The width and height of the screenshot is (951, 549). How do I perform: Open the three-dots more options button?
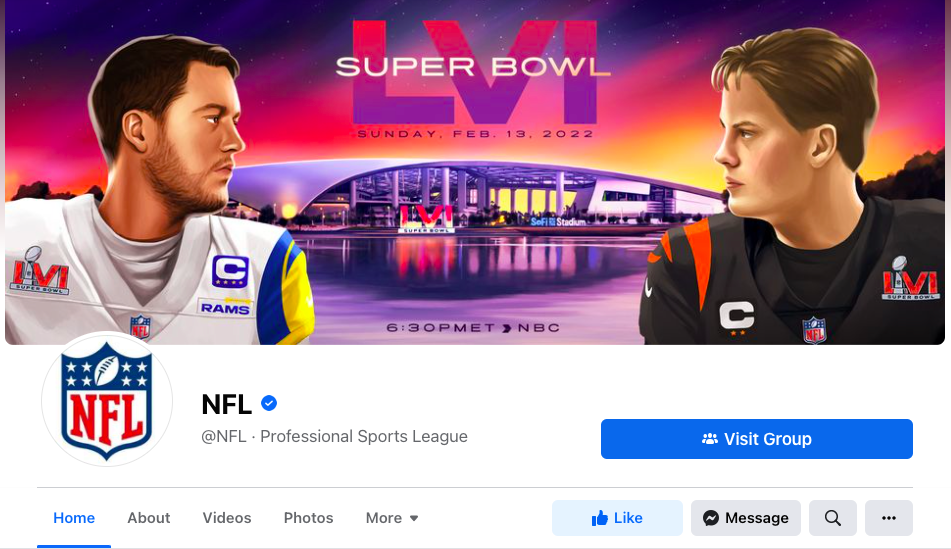889,518
